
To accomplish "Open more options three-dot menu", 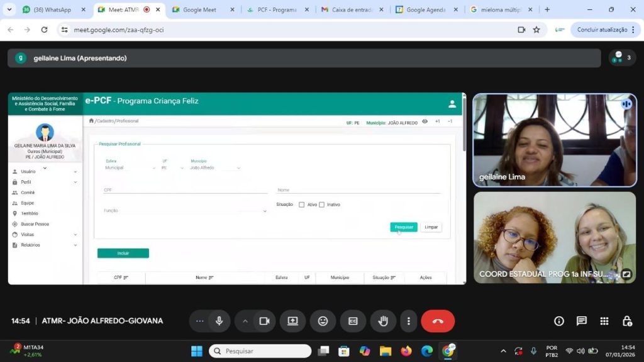I will tap(409, 321).
